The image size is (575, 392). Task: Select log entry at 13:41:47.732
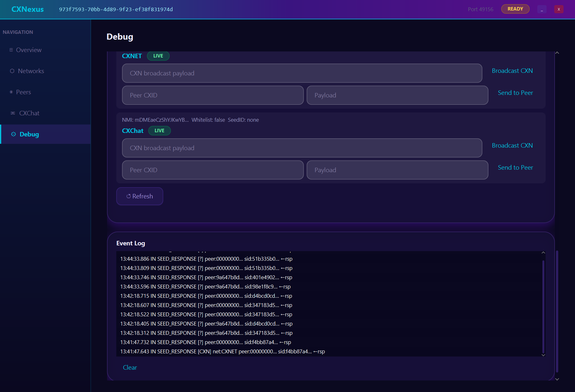[206, 342]
